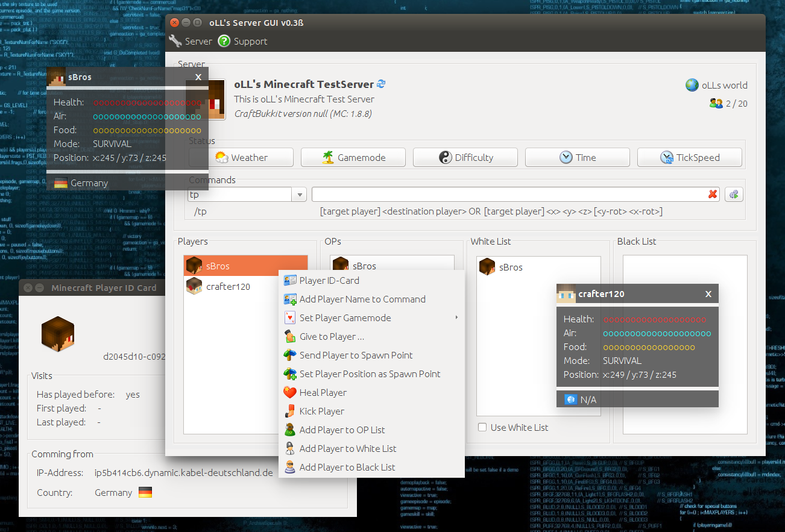The image size is (785, 532).
Task: Close the sBros info popup
Action: (198, 77)
